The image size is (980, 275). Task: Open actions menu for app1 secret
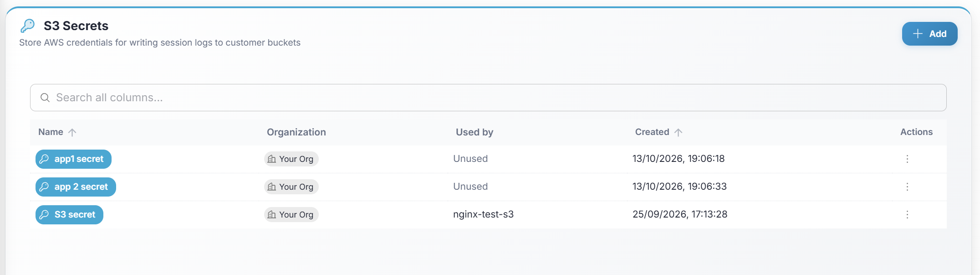click(x=907, y=159)
